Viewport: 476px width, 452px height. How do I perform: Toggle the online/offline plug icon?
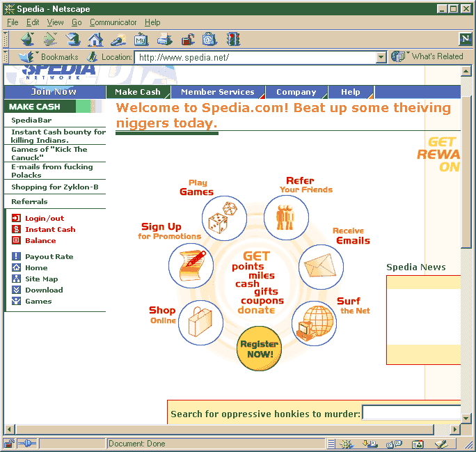coord(27,444)
